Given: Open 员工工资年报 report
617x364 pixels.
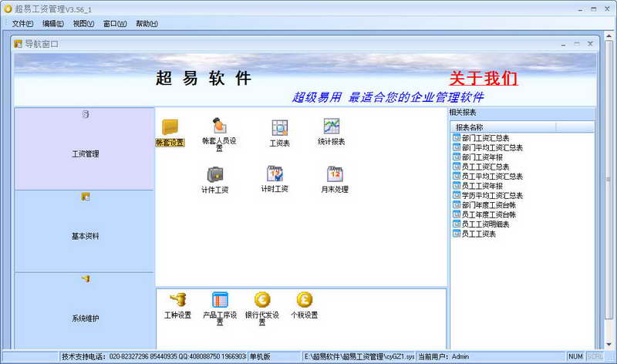Looking at the screenshot, I should pyautogui.click(x=477, y=186).
